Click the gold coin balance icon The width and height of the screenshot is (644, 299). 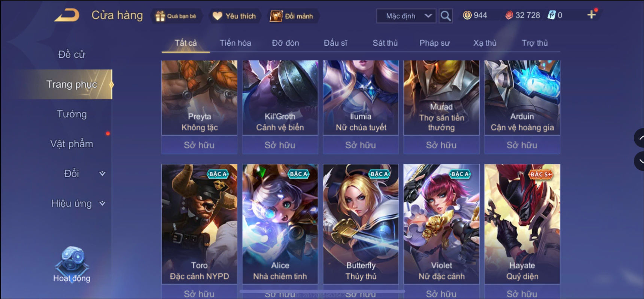[467, 15]
